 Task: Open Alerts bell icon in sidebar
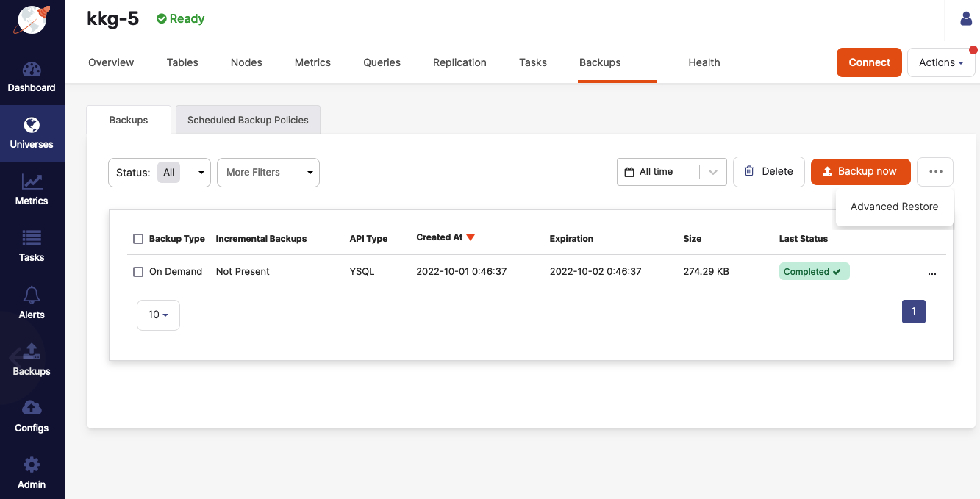[32, 295]
